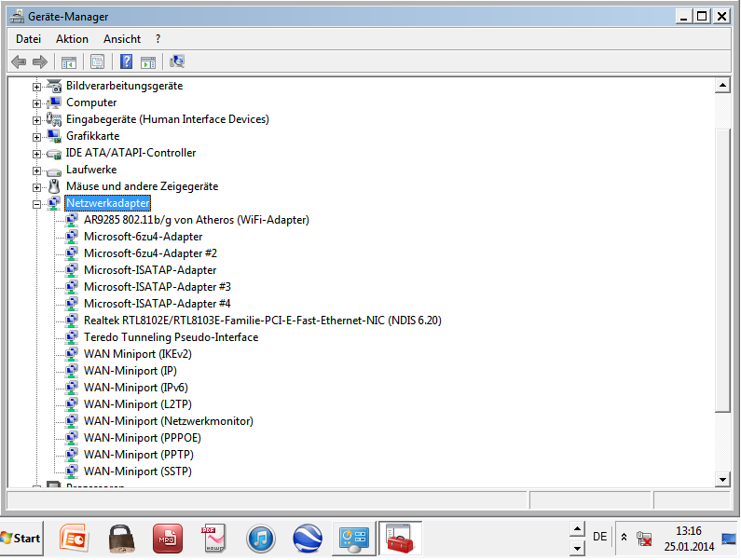The image size is (741, 560).
Task: Click the Teredo Tunneling interface icon
Action: 72,337
